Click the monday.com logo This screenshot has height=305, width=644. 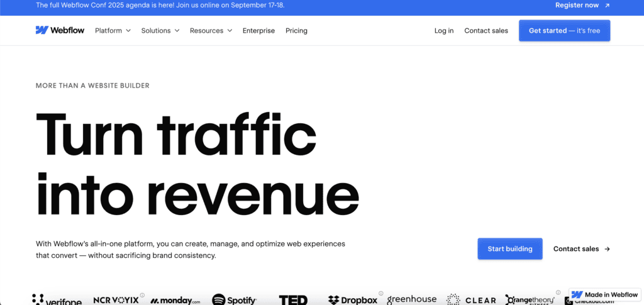tap(175, 301)
